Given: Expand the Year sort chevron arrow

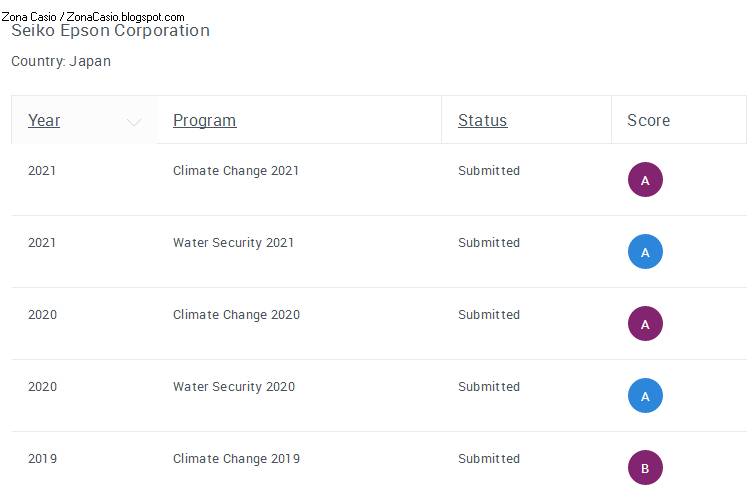Looking at the screenshot, I should click(x=134, y=122).
